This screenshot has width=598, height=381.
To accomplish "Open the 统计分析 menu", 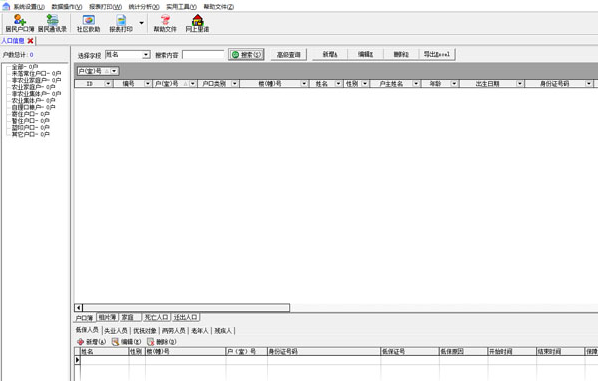I will [x=144, y=6].
